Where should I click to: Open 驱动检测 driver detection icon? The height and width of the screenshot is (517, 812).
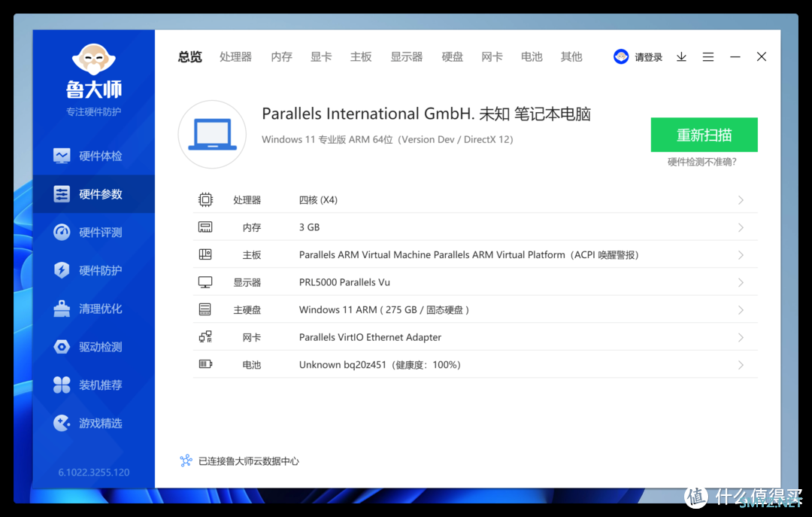pos(62,346)
